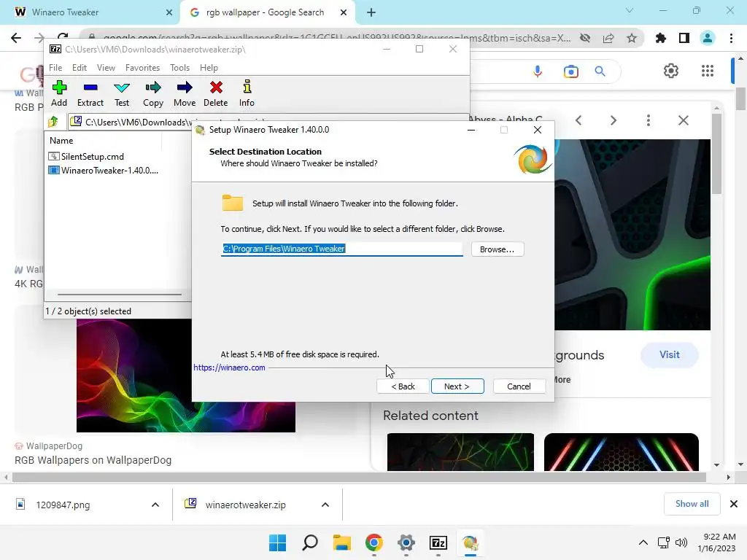Viewport: 747px width, 560px height.
Task: Open the Tools menu in 7-Zip
Action: click(x=179, y=68)
